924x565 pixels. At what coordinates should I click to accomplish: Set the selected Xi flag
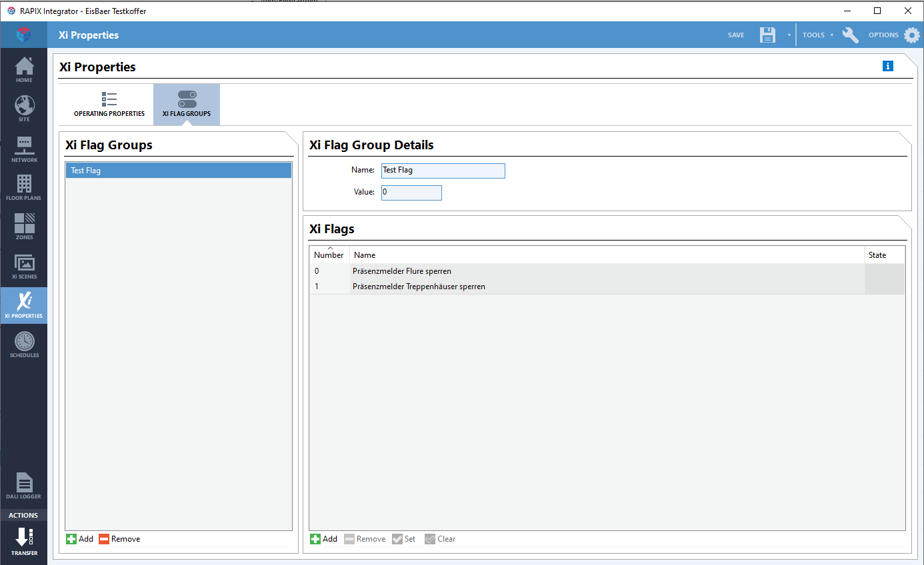(403, 539)
